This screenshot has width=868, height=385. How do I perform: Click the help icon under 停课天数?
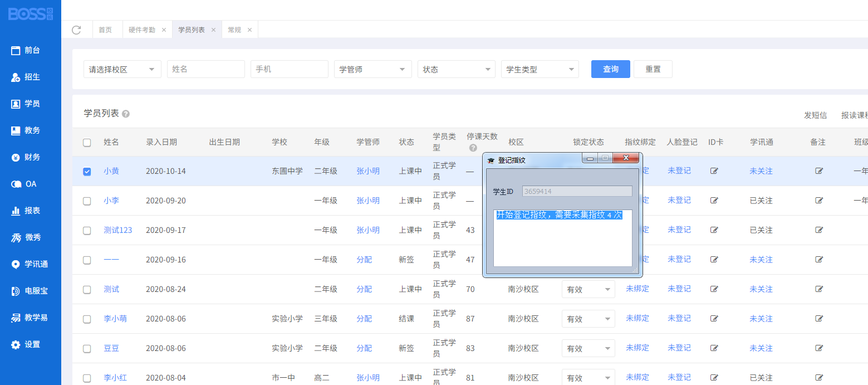(x=473, y=148)
